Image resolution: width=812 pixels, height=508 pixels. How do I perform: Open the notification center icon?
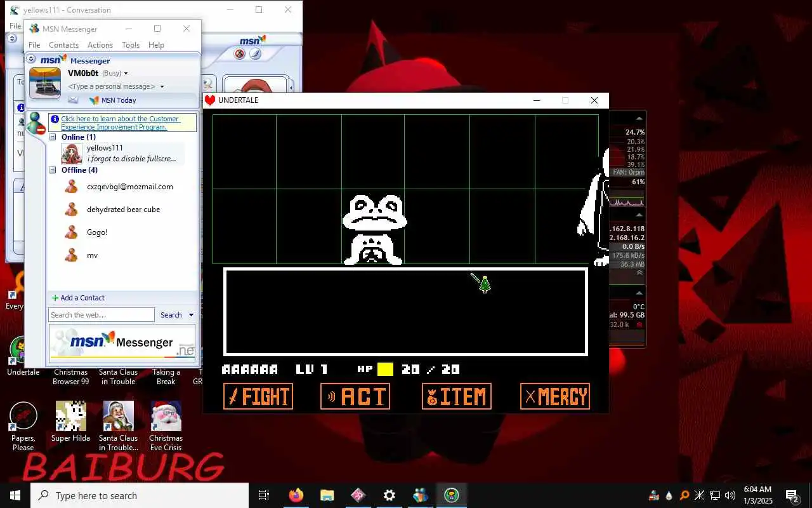[792, 495]
